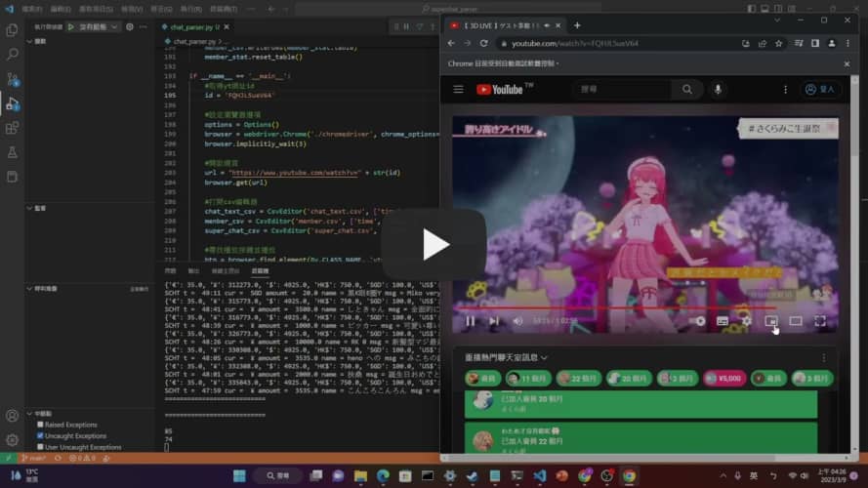Click the ¥5,000 Super Chat ticker chip
Viewport: 868px width, 488px height.
pyautogui.click(x=724, y=379)
